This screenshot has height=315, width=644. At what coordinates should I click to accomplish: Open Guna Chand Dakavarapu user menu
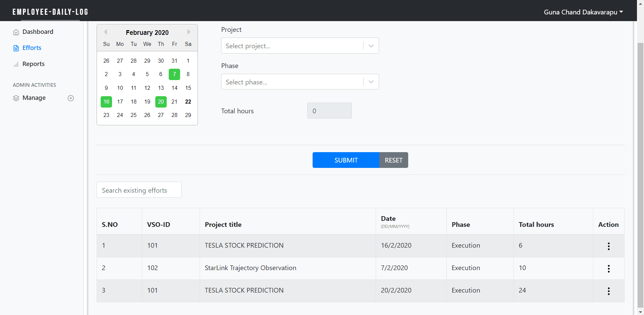tap(583, 12)
